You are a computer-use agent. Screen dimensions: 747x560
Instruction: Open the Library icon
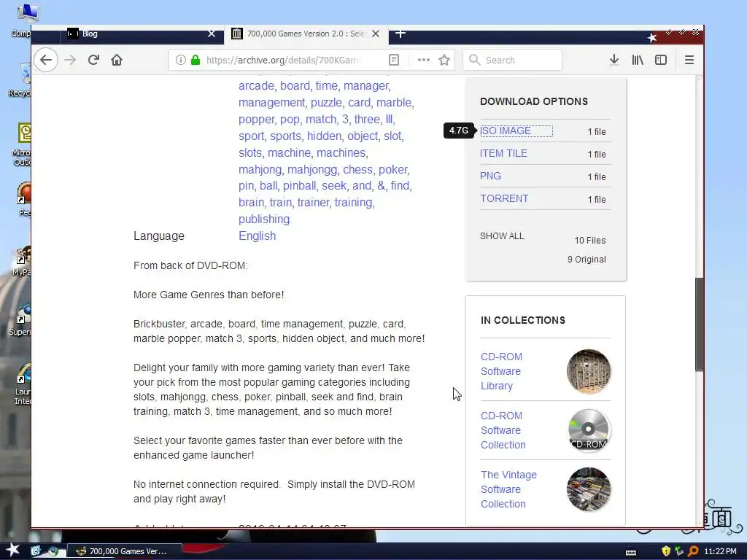(638, 60)
